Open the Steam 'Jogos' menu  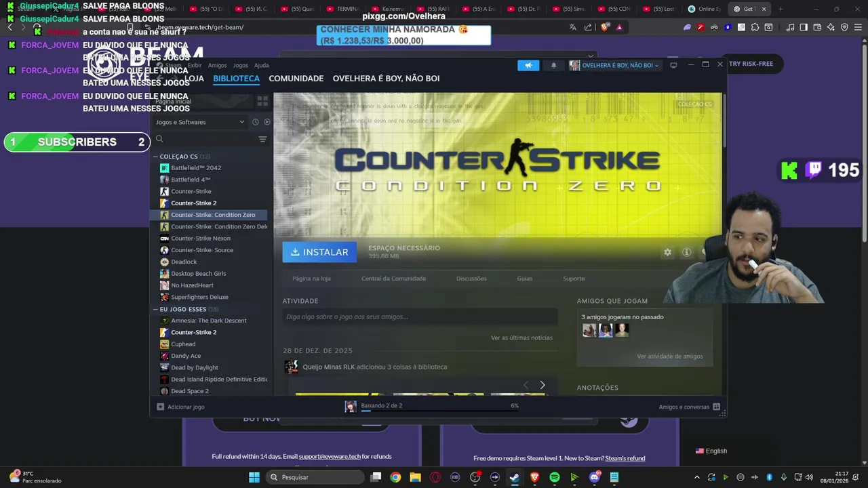(241, 65)
